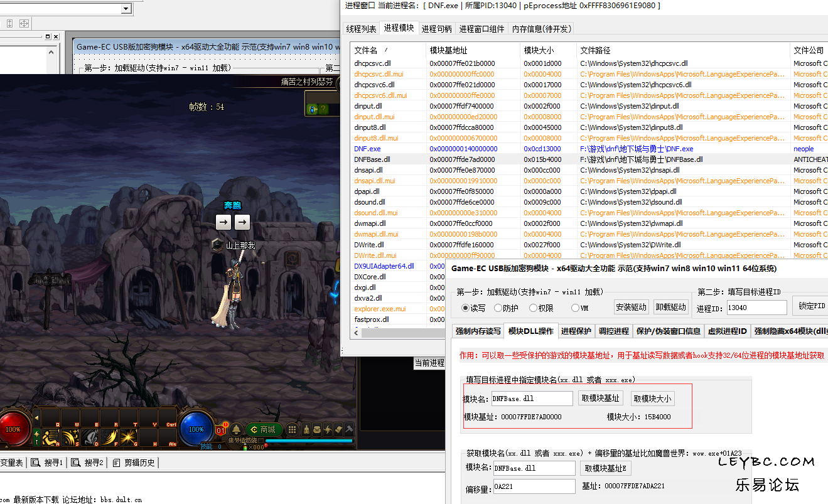Click the A-key skill slot icon

coord(51,437)
